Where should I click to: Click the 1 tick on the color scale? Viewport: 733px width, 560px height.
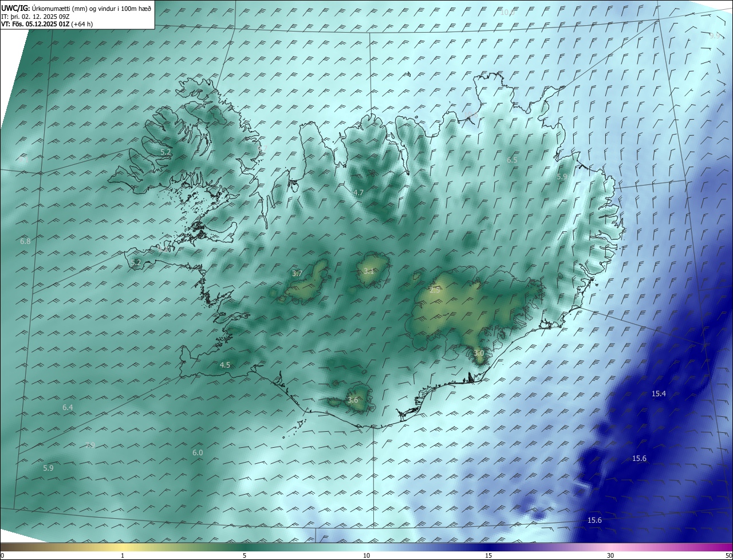pos(123,555)
